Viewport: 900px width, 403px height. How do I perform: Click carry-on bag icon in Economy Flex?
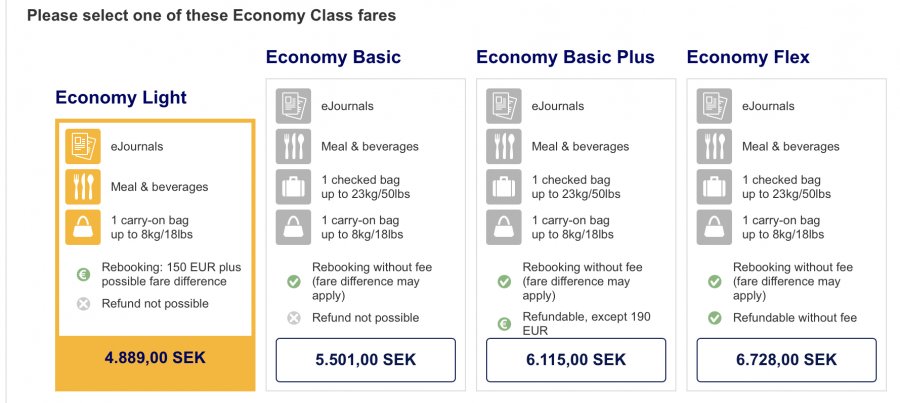(715, 227)
